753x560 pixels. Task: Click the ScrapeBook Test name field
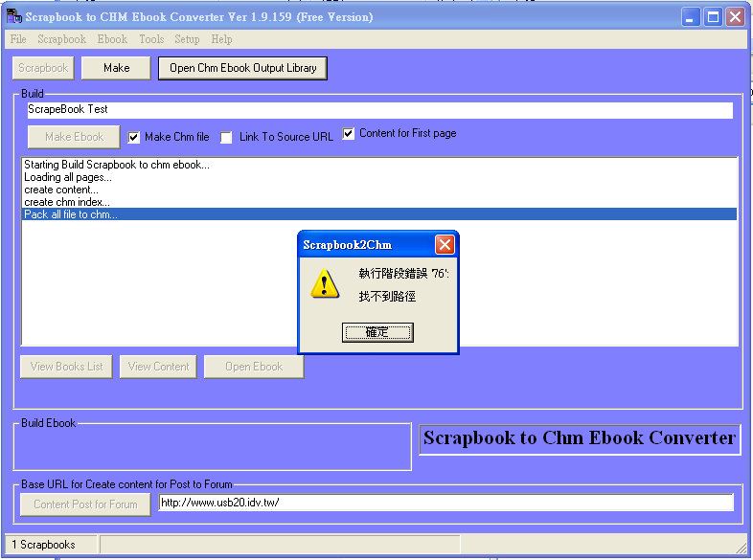tap(379, 110)
